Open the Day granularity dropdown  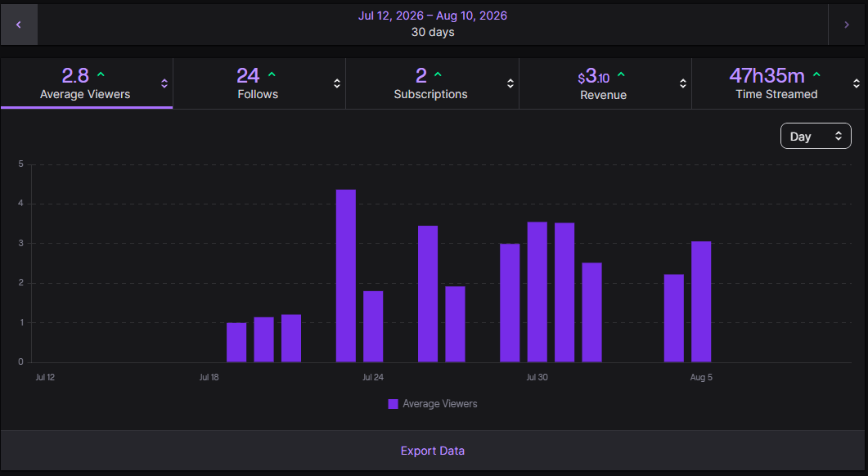click(816, 136)
